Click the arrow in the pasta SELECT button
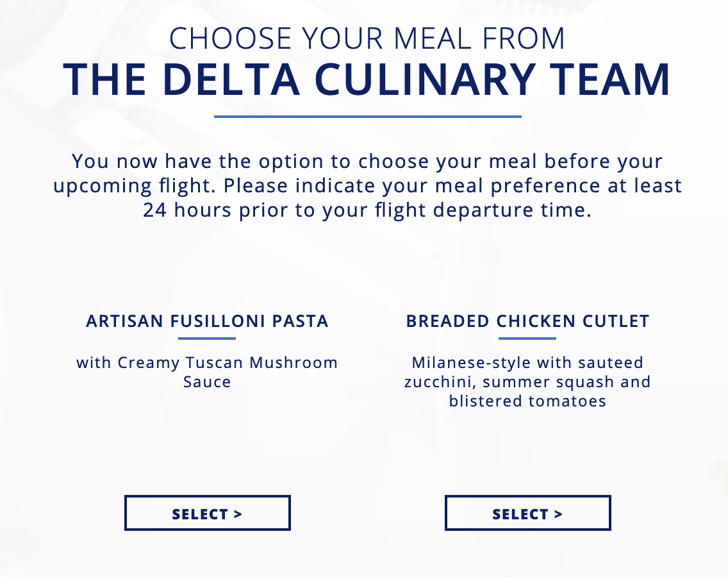The height and width of the screenshot is (577, 728). coord(238,514)
